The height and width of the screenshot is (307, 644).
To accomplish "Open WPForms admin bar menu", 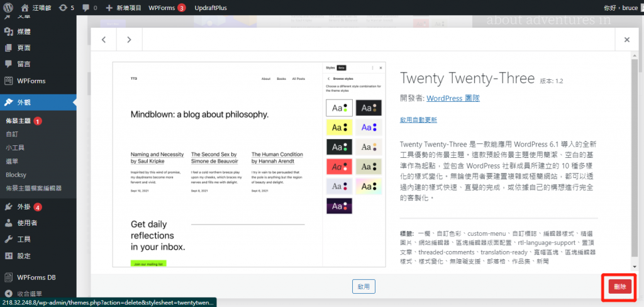I will (167, 8).
